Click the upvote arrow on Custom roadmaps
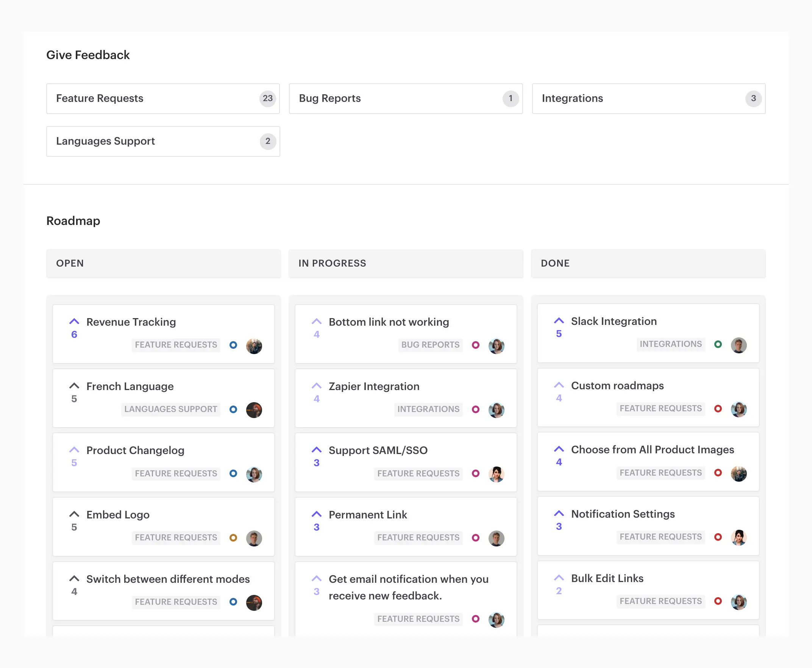 [x=558, y=385]
